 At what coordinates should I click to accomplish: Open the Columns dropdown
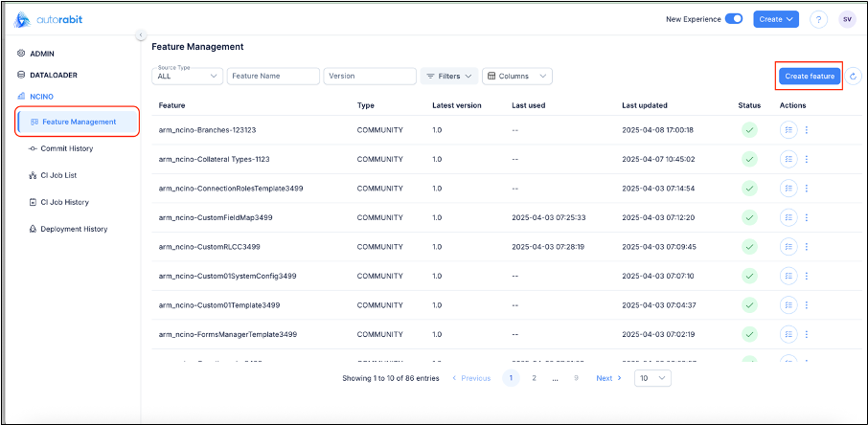(x=517, y=76)
